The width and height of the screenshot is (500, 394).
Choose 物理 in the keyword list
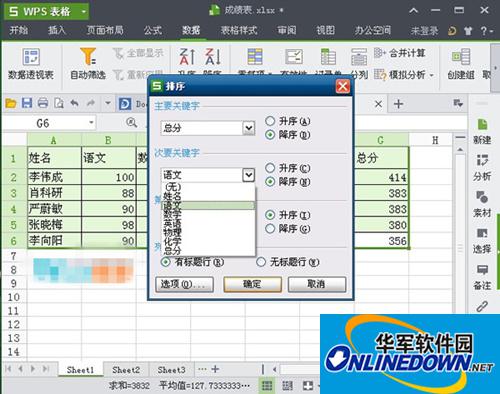pos(209,232)
